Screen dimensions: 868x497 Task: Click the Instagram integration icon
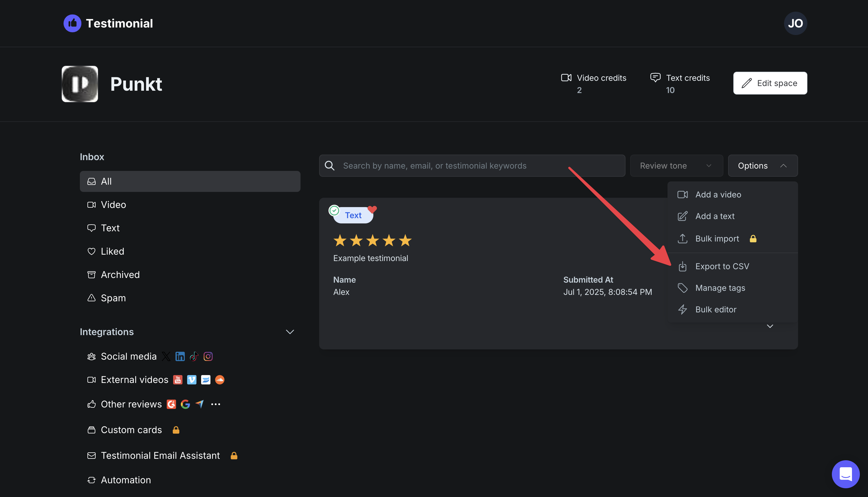tap(208, 356)
